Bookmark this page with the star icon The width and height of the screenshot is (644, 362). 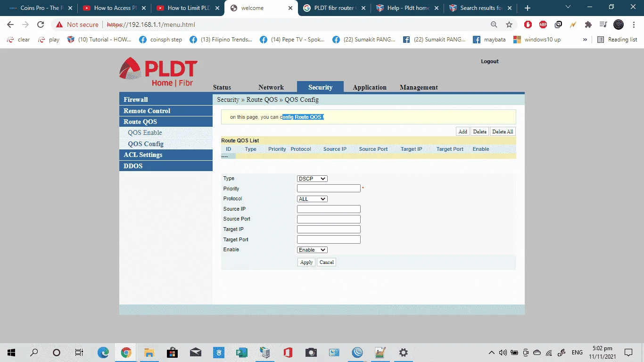point(509,25)
